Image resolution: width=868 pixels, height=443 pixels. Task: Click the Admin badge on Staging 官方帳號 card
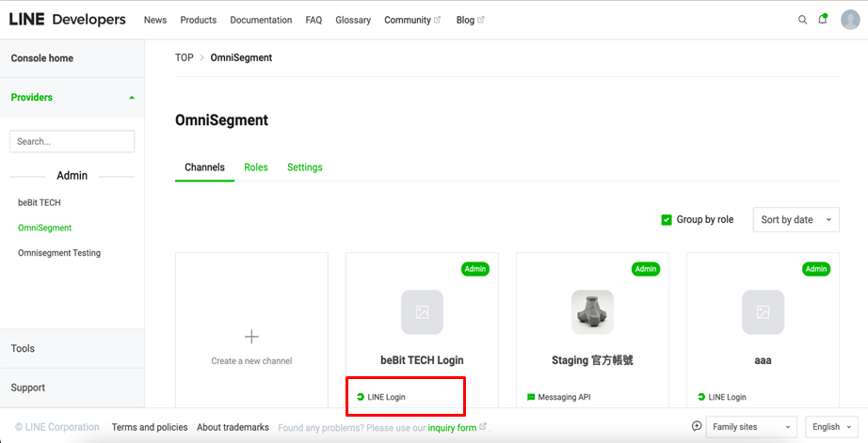(x=646, y=269)
